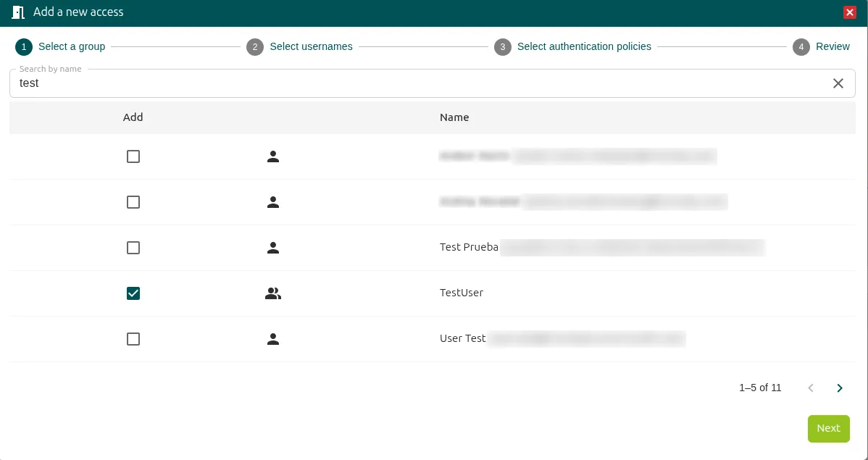Click the person icon in the second row

tap(273, 203)
